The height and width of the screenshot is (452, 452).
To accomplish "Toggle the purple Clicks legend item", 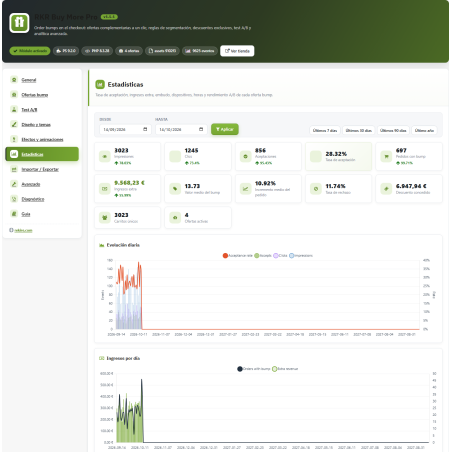I will (x=280, y=256).
